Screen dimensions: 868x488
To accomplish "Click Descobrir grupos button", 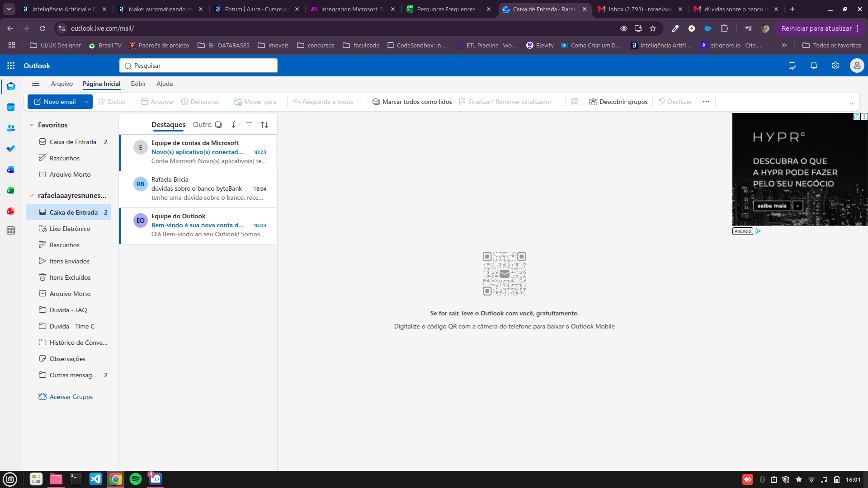I will point(618,102).
